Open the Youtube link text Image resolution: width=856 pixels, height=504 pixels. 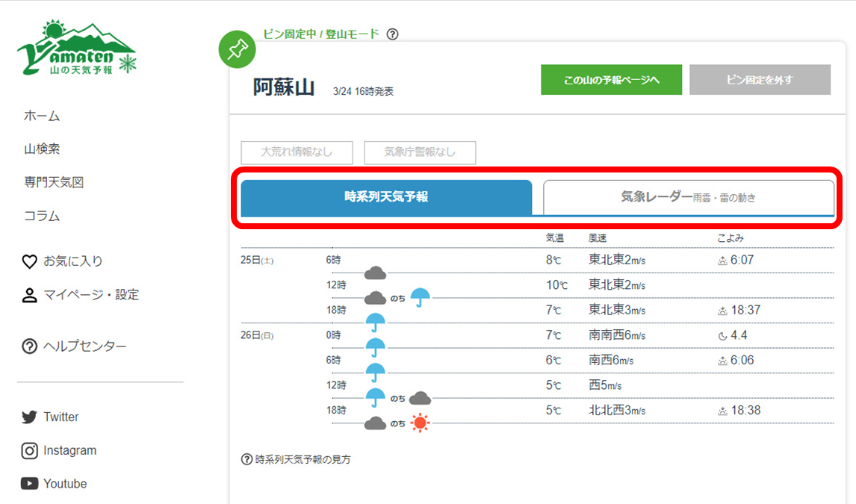[x=65, y=484]
